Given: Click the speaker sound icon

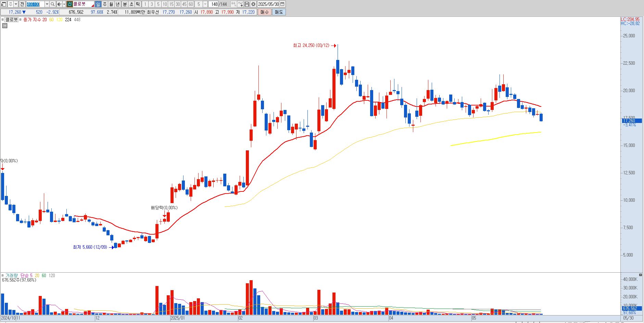Looking at the screenshot, I should pos(59,4).
